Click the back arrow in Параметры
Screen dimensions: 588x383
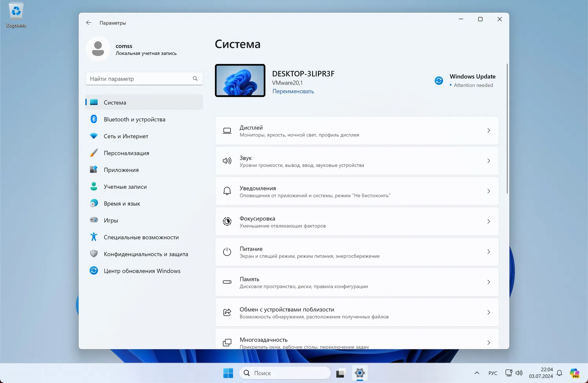[x=89, y=23]
